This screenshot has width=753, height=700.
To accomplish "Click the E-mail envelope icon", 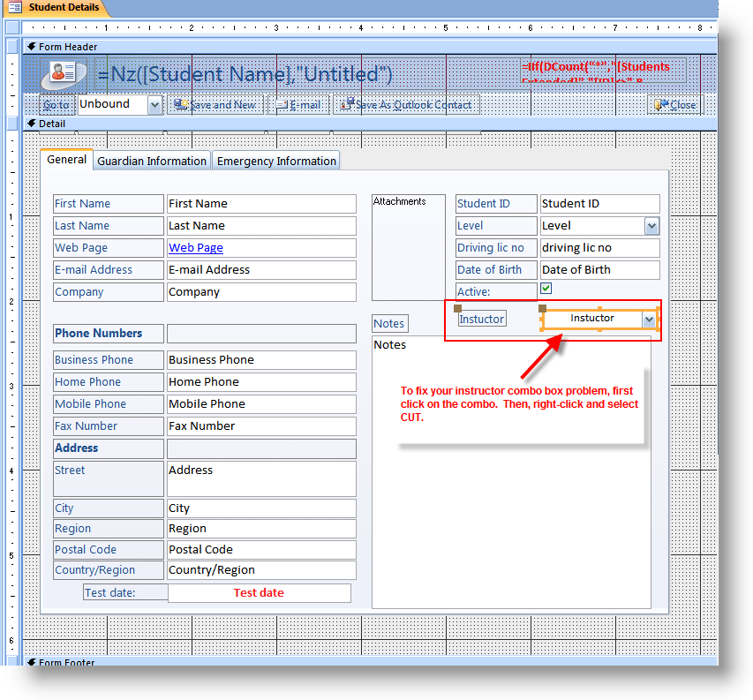I will tap(282, 104).
